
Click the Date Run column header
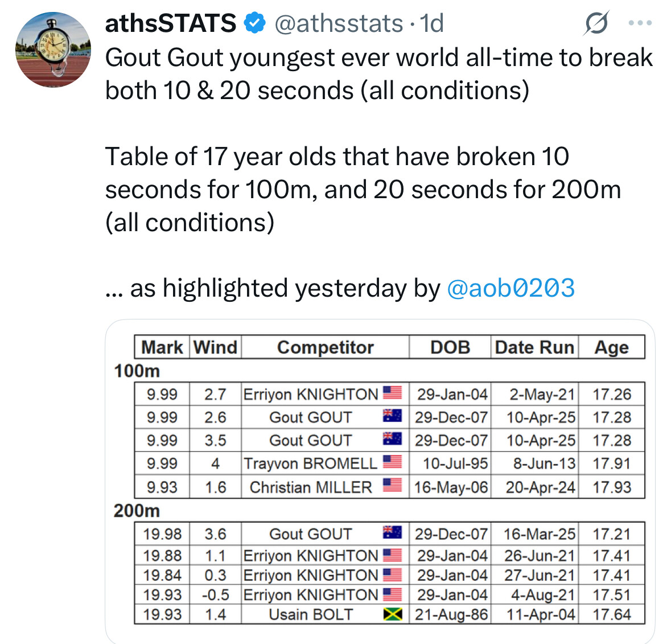point(534,347)
